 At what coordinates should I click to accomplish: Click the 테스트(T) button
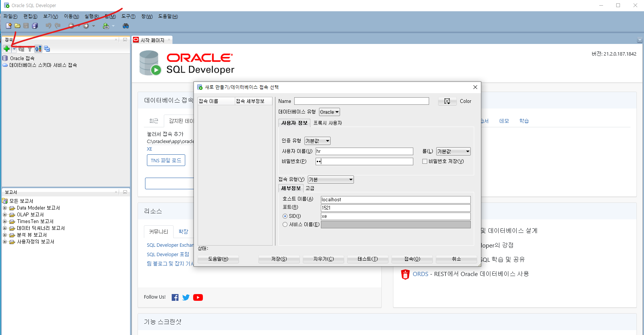(x=367, y=259)
